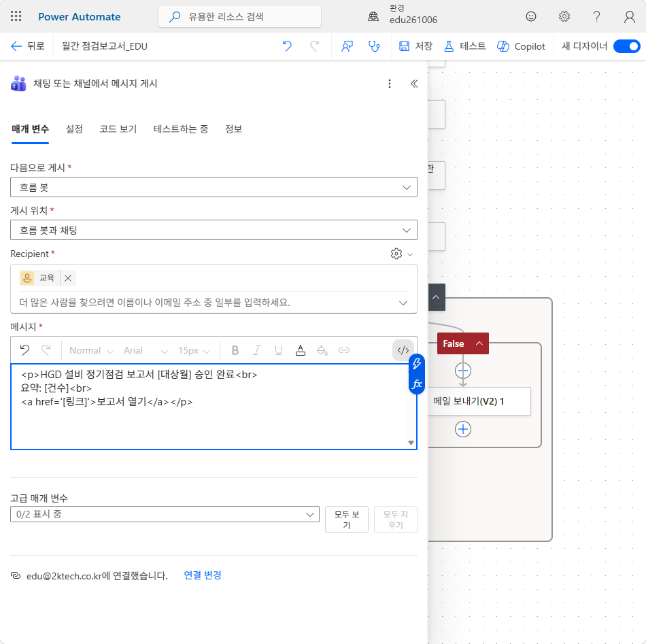
Task: Undo the last flow change in the command bar
Action: click(287, 46)
